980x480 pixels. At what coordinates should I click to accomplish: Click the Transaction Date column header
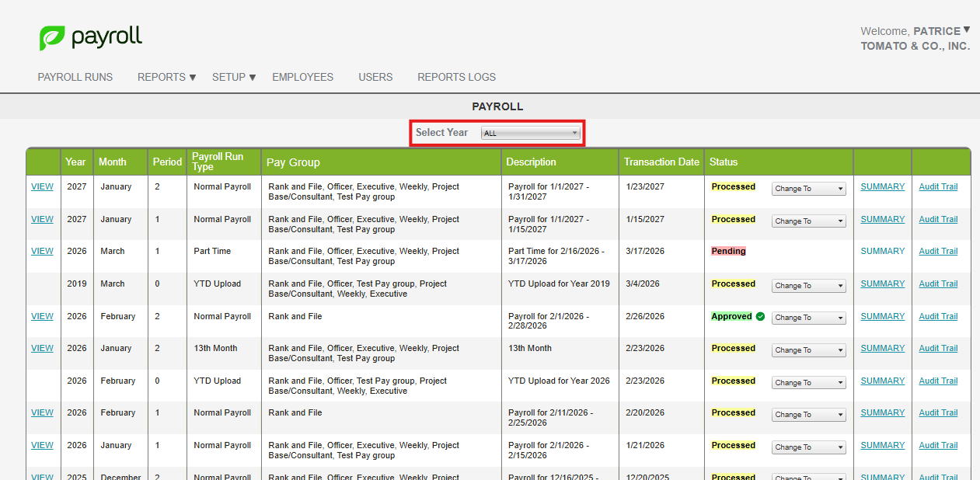pyautogui.click(x=661, y=162)
